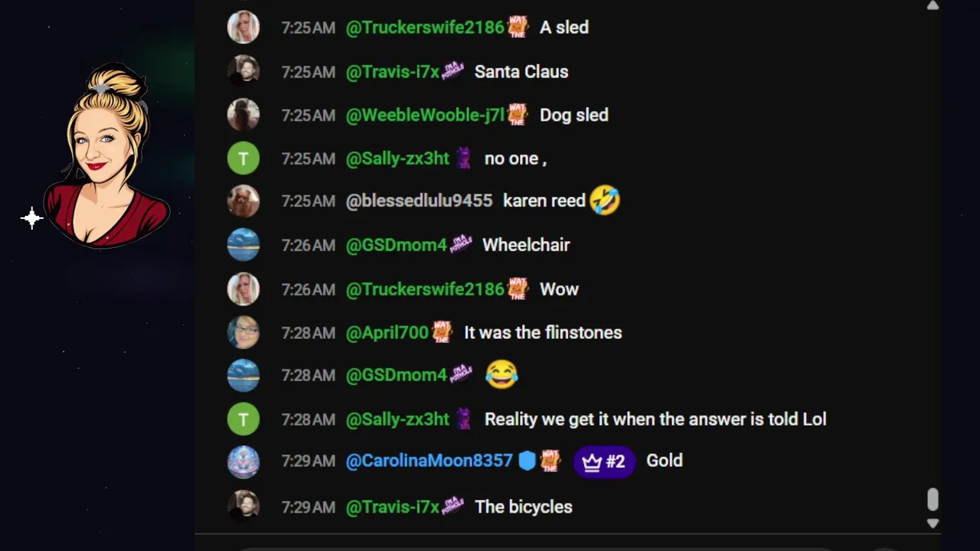Click the rolling laughing emoji after 'karen reed'
Viewport: 980px width, 551px height.
(x=605, y=201)
